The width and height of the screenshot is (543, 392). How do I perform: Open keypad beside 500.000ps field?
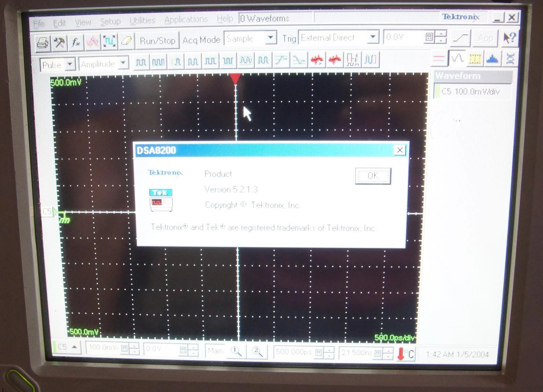319,353
